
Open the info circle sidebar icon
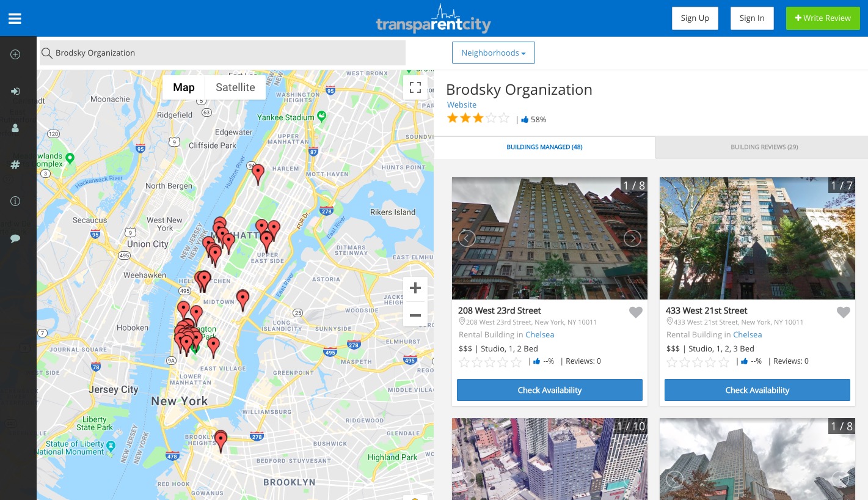(15, 201)
